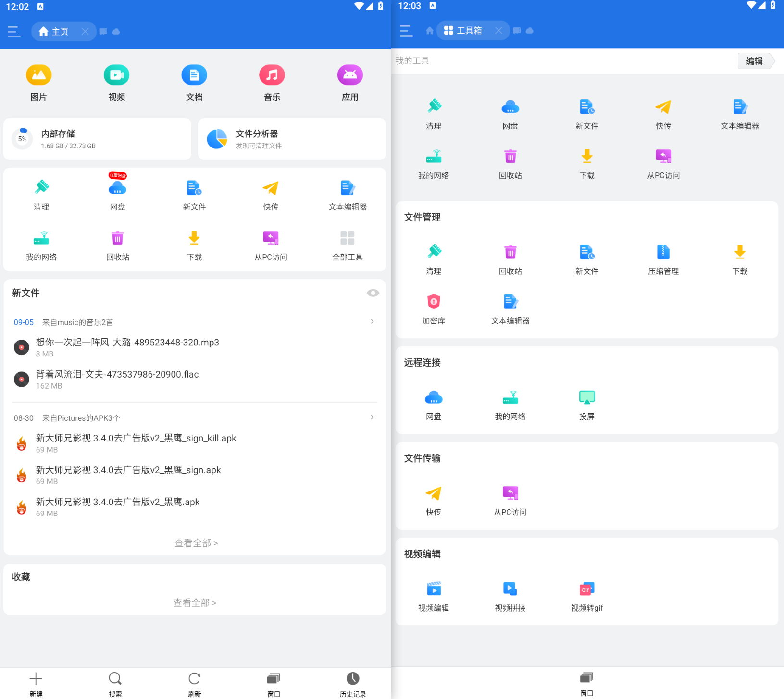Image resolution: width=784 pixels, height=699 pixels.
Task: Open 视频拼接 video stitching tool
Action: click(510, 596)
